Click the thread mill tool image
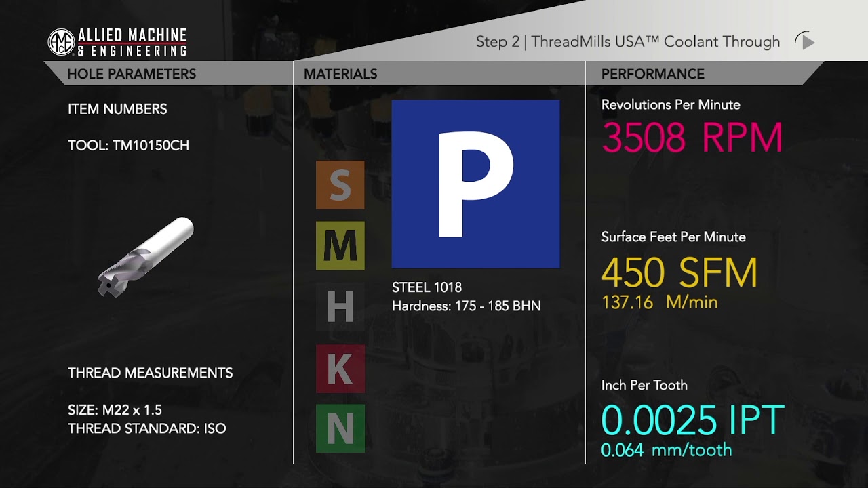This screenshot has width=868, height=488. coord(146,256)
